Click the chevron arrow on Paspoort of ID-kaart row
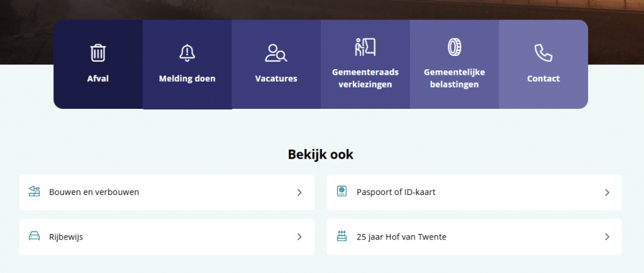This screenshot has height=273, width=644. coord(607,192)
